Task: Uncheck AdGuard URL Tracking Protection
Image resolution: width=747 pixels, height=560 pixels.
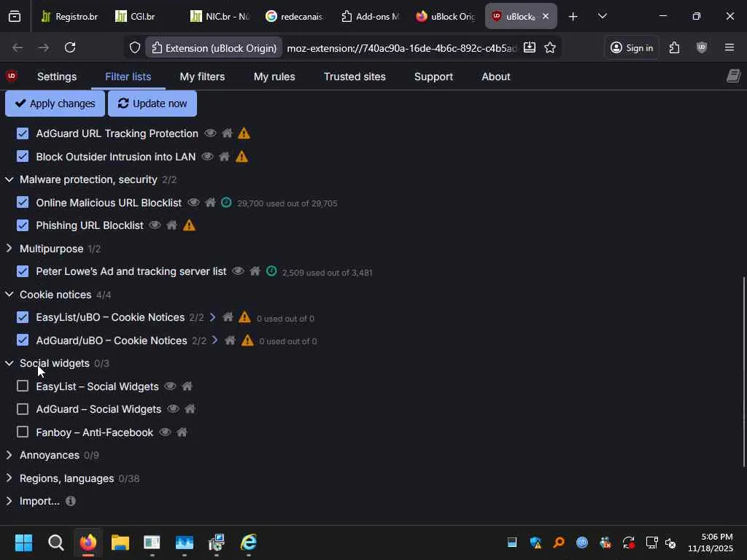Action: (x=23, y=133)
